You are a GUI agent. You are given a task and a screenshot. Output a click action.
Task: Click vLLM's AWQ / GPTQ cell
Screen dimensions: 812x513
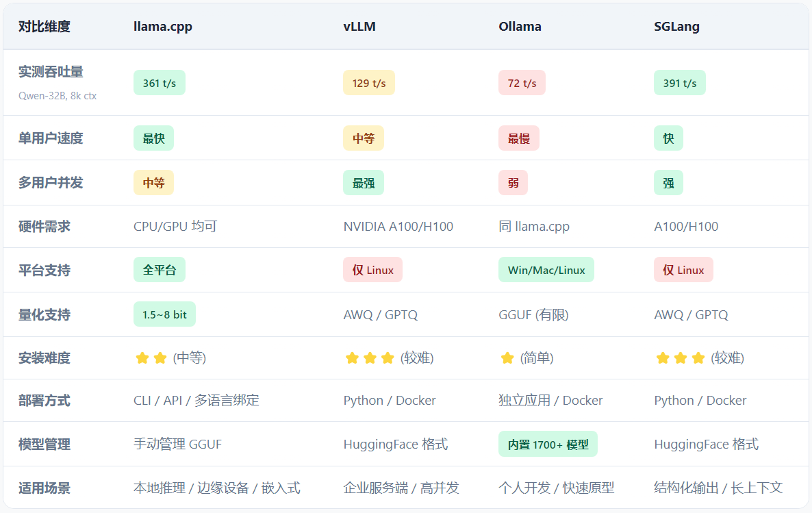pyautogui.click(x=380, y=315)
